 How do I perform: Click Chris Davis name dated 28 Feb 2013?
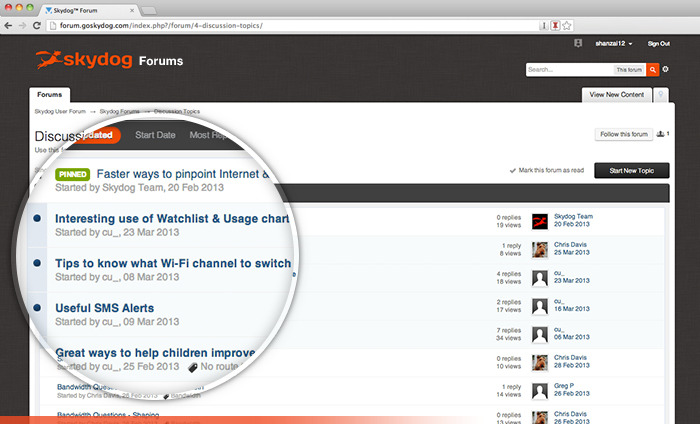(570, 357)
